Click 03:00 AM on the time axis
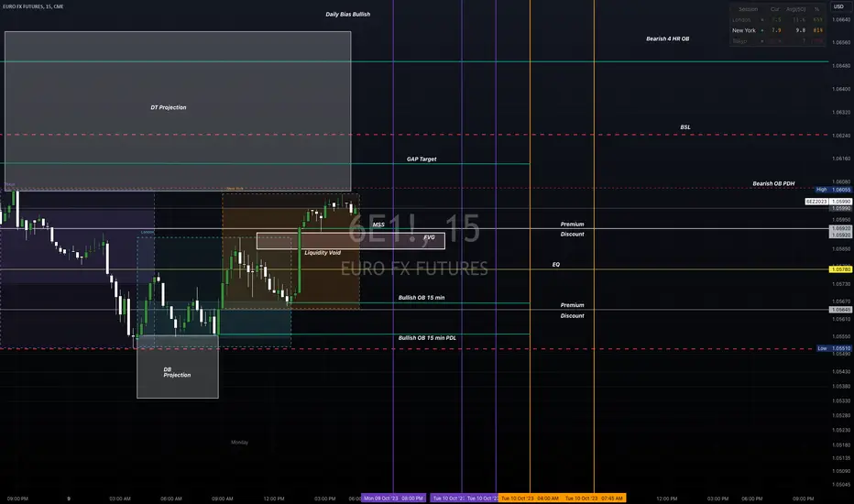 pyautogui.click(x=120, y=499)
